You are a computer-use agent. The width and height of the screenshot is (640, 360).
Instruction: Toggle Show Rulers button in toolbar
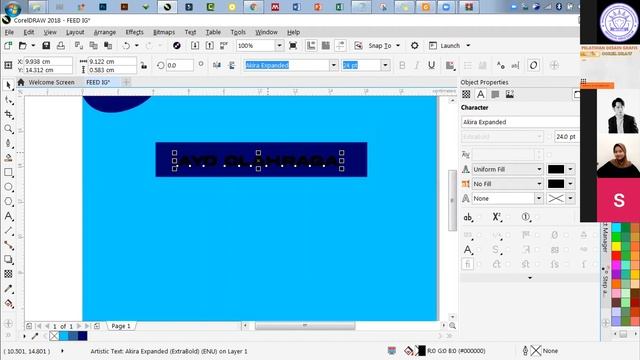(x=311, y=46)
